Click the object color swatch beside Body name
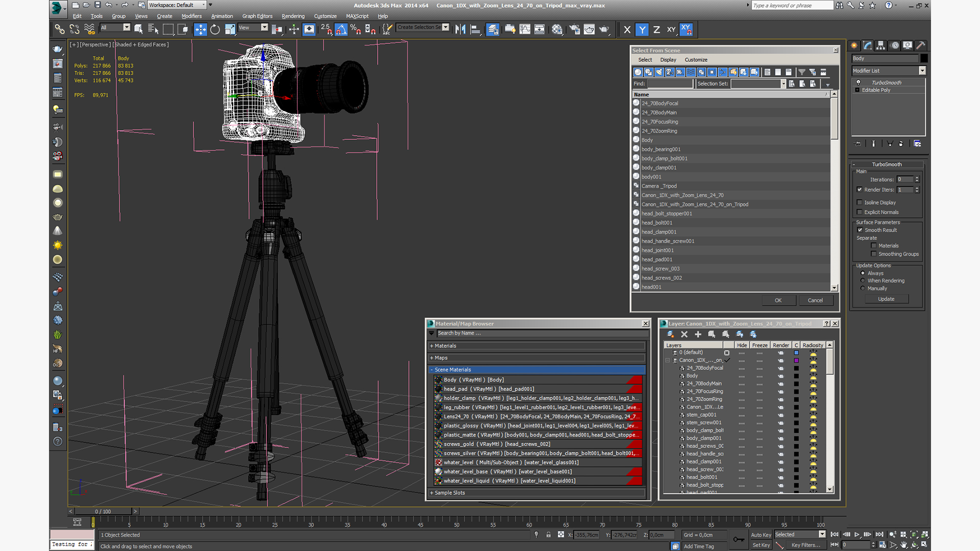This screenshot has width=980, height=551. 924,59
